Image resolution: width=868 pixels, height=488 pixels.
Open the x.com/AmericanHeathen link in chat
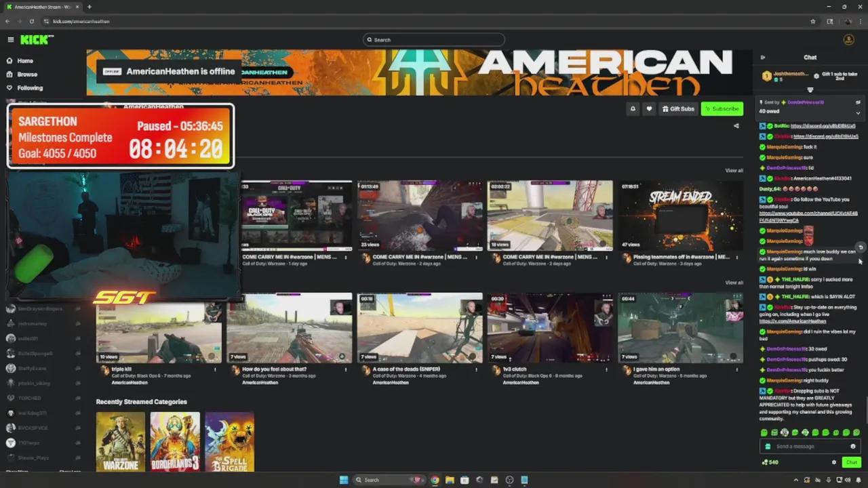point(792,321)
